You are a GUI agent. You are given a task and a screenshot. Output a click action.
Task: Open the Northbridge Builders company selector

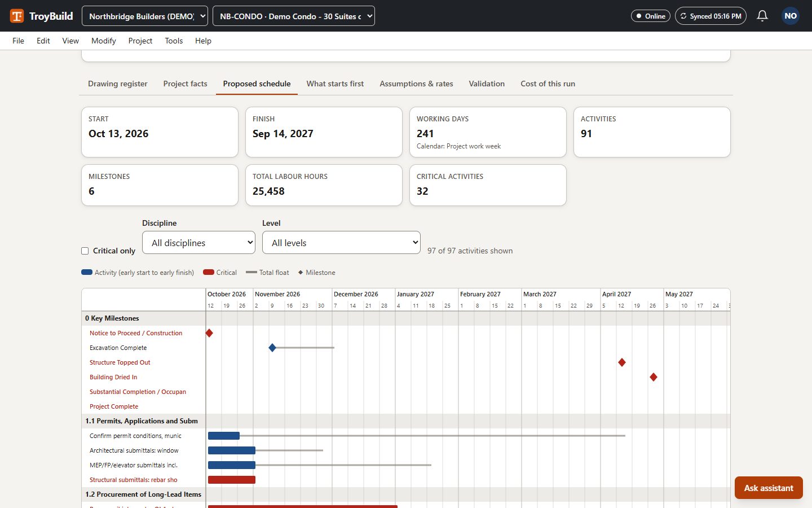145,16
